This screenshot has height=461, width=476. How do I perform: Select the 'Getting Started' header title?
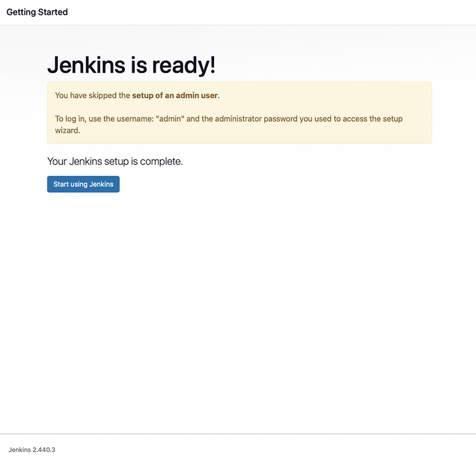point(37,12)
